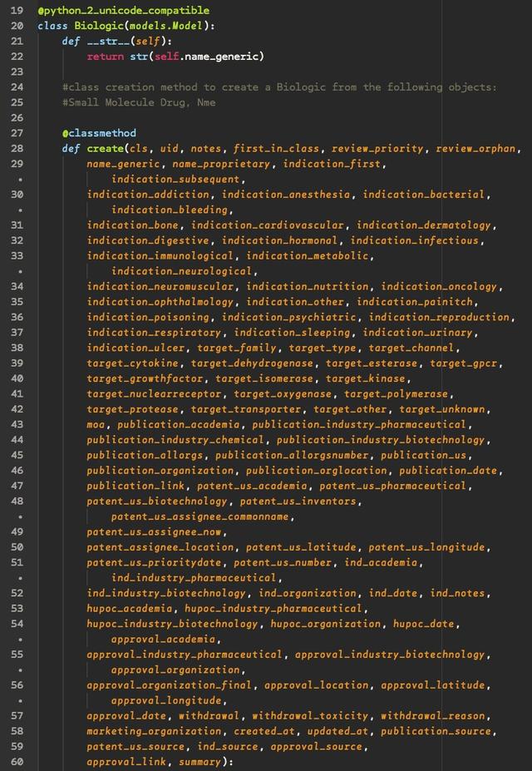The height and width of the screenshot is (771, 532).
Task: Click the indication_sleeping parameter
Action: click(x=293, y=333)
